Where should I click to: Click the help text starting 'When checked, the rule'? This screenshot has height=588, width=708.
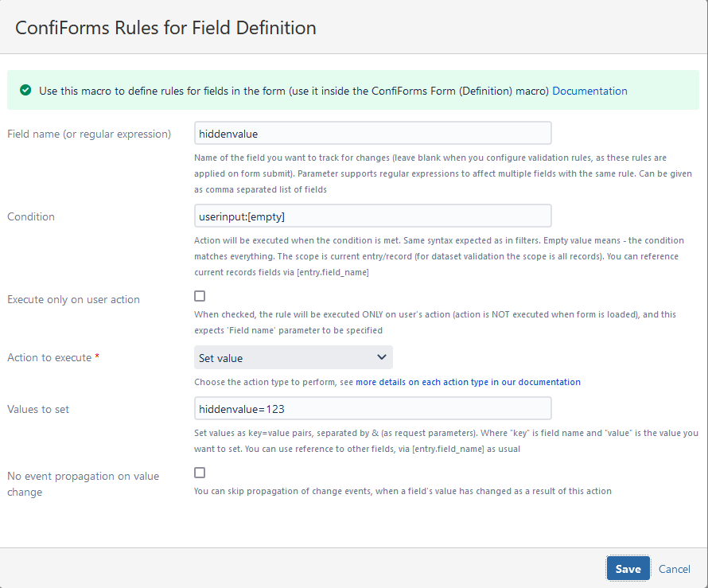[x=435, y=322]
